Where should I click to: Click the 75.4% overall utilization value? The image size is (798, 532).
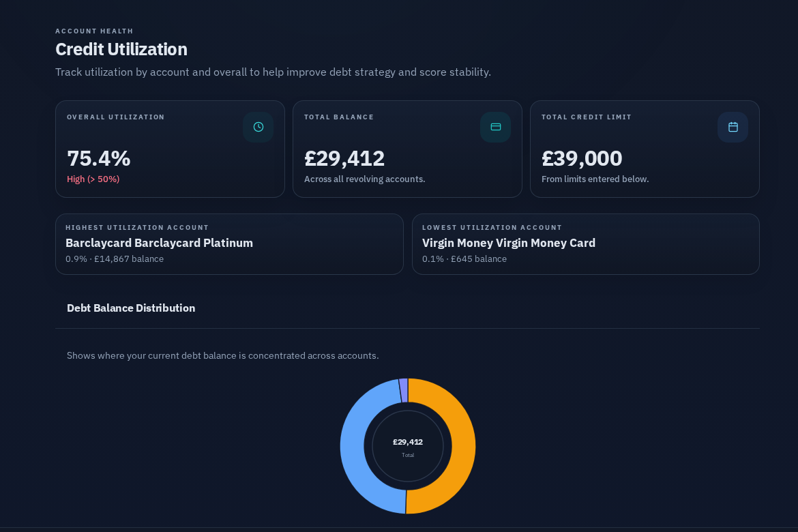pyautogui.click(x=99, y=158)
